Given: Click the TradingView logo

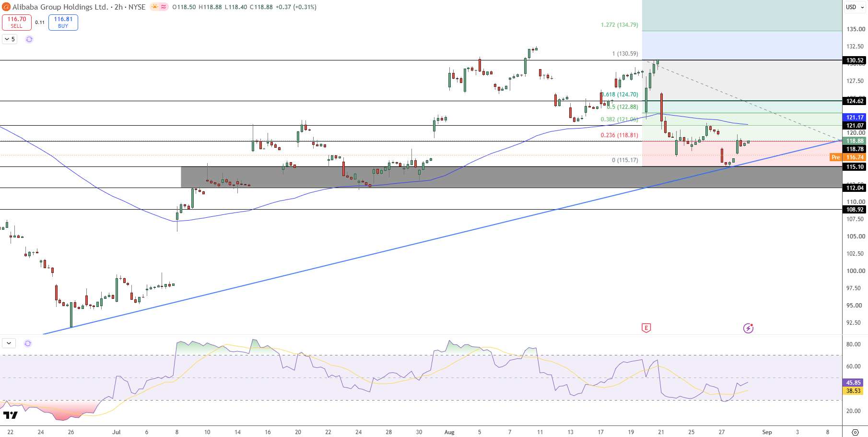Looking at the screenshot, I should [x=11, y=415].
